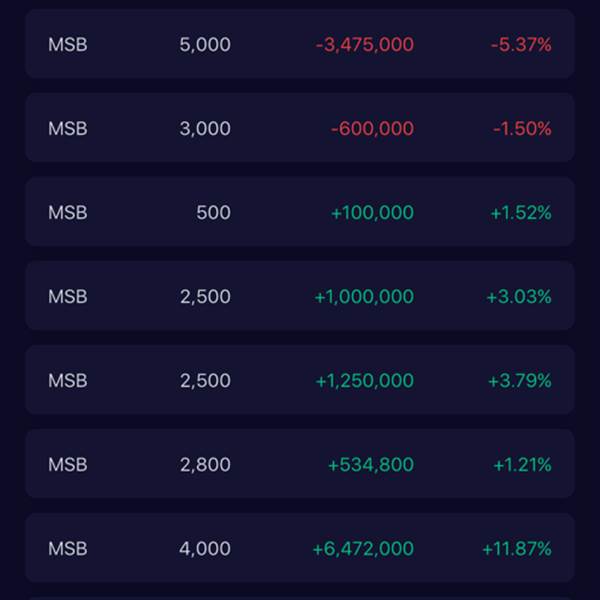Select the +6,472,000 profit value
The height and width of the screenshot is (600, 600).
coord(363,549)
